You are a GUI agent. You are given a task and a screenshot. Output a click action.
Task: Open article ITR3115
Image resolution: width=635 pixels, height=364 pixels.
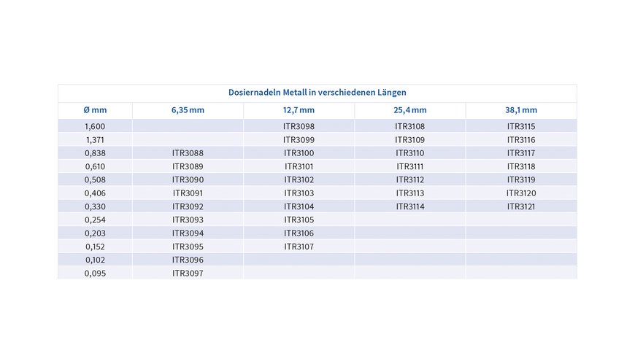520,126
